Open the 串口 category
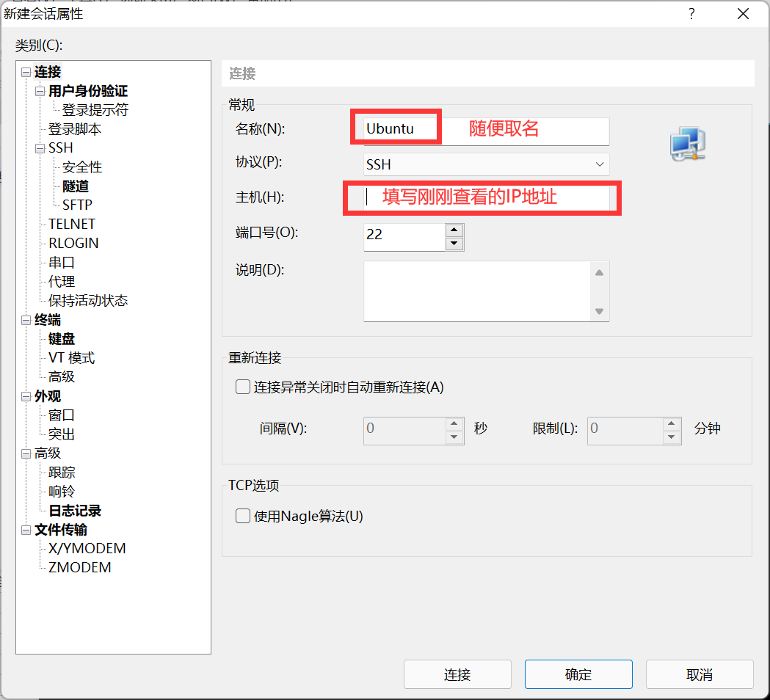Screen dimensions: 770x700 (62, 263)
